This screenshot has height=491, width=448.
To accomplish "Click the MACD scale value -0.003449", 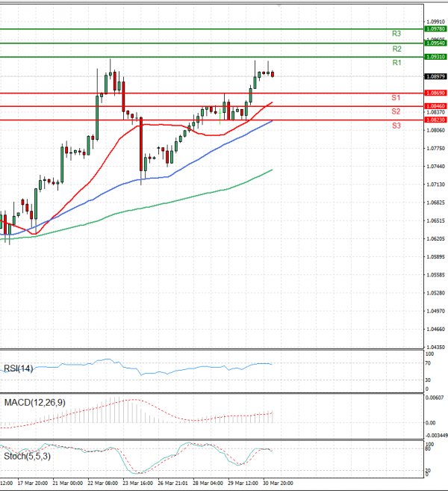I will pyautogui.click(x=436, y=435).
